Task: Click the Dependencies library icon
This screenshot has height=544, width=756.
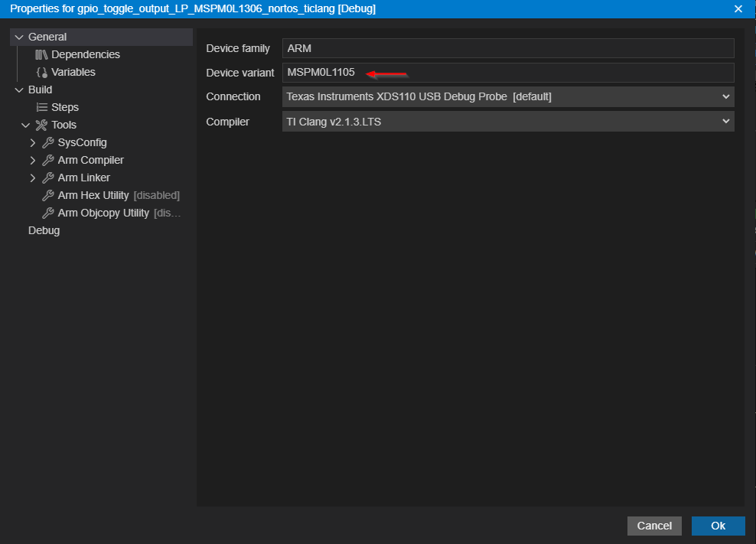Action: 41,54
